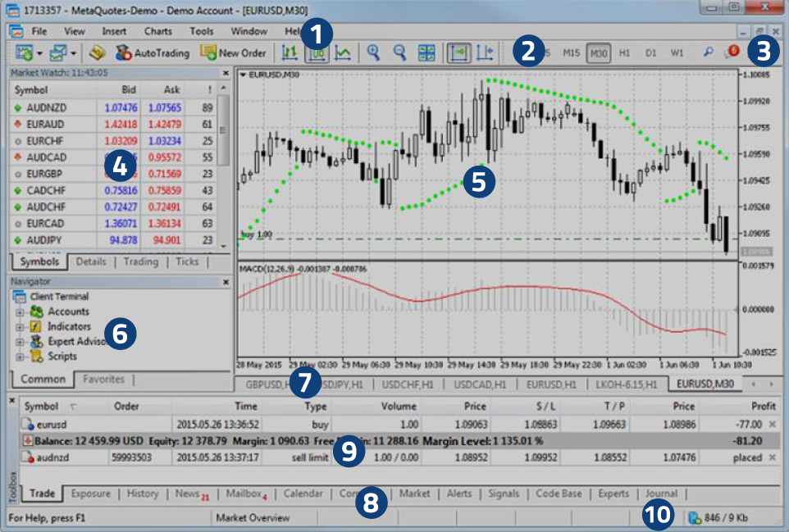Select candlestick chart mode
789x532 pixels.
[317, 52]
